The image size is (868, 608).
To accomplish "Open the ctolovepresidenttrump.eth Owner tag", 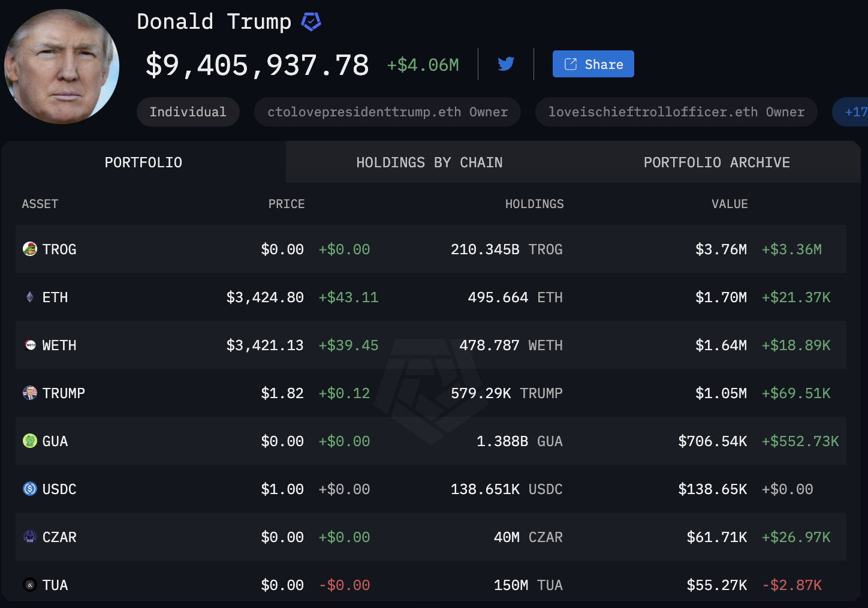I will pos(387,112).
